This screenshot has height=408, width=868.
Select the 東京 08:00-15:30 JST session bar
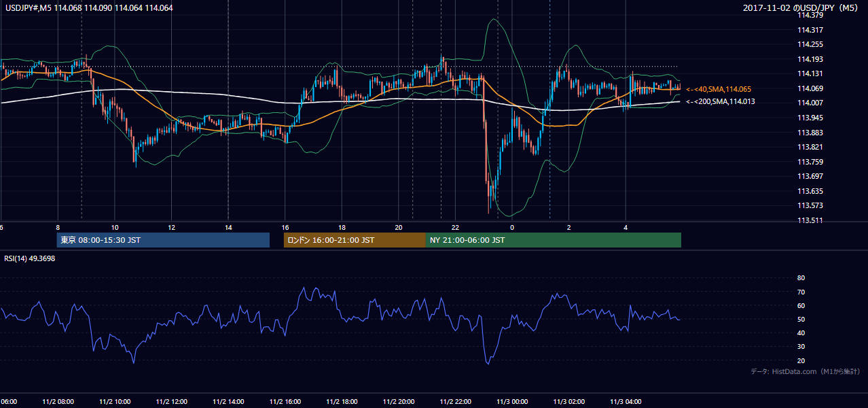click(x=163, y=240)
